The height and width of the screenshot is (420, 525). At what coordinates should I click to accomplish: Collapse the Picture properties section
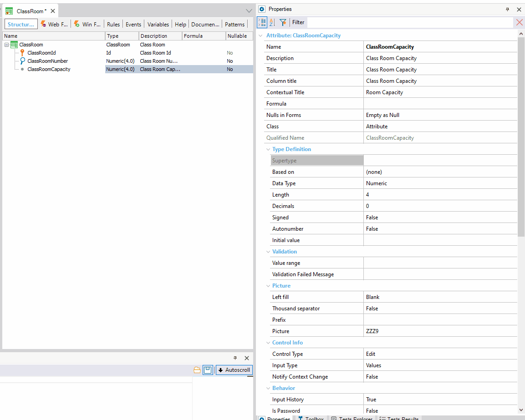(268, 285)
